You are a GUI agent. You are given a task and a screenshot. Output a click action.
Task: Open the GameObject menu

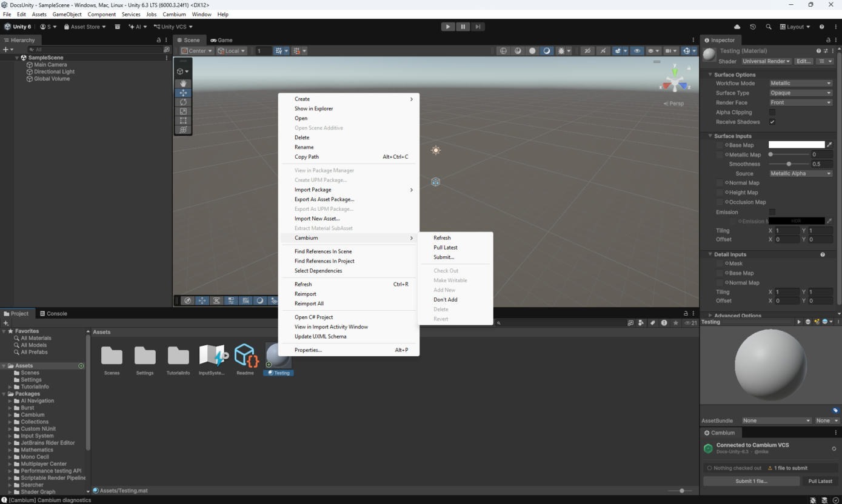click(67, 14)
